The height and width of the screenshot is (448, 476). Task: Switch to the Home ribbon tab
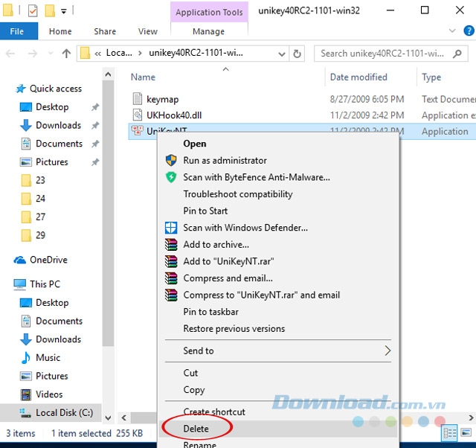point(60,31)
